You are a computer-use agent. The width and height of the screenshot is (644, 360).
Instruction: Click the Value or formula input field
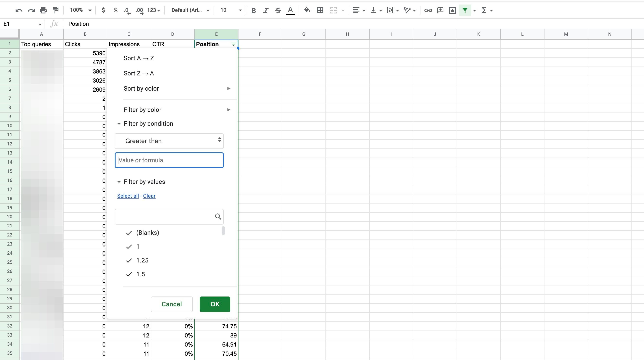click(x=169, y=160)
